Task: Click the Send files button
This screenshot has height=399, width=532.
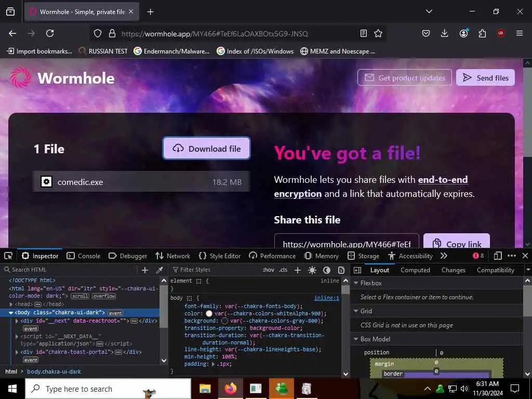Action: (485, 78)
